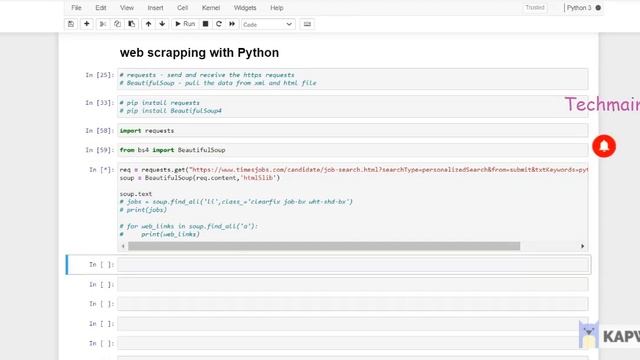This screenshot has height=360, width=640.
Task: Click the 'In [*]:' prompt of running cell
Action: 101,169
